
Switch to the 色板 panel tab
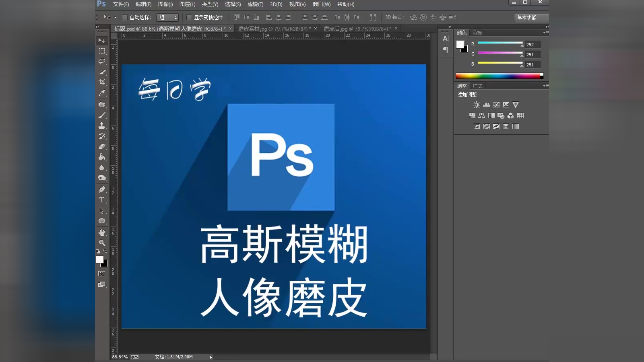477,33
